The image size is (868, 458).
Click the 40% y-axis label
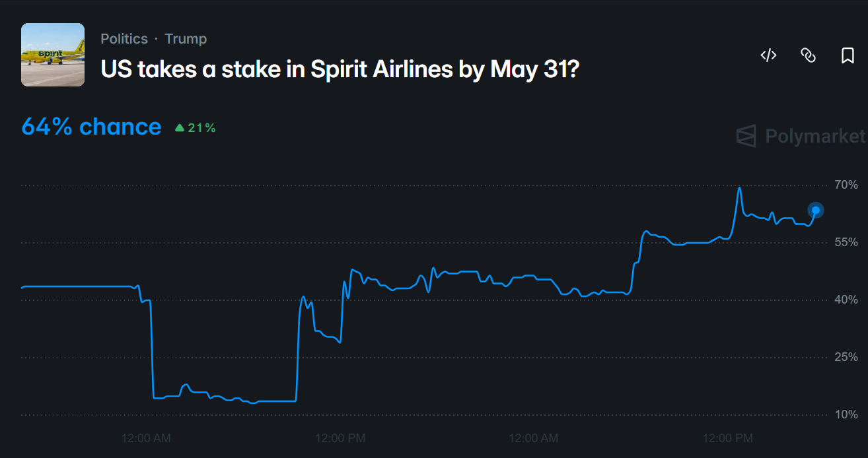click(846, 300)
